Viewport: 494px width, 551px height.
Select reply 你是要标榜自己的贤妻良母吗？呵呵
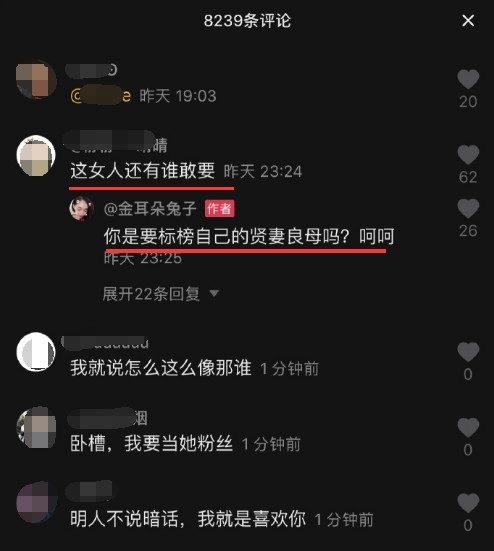tap(249, 236)
